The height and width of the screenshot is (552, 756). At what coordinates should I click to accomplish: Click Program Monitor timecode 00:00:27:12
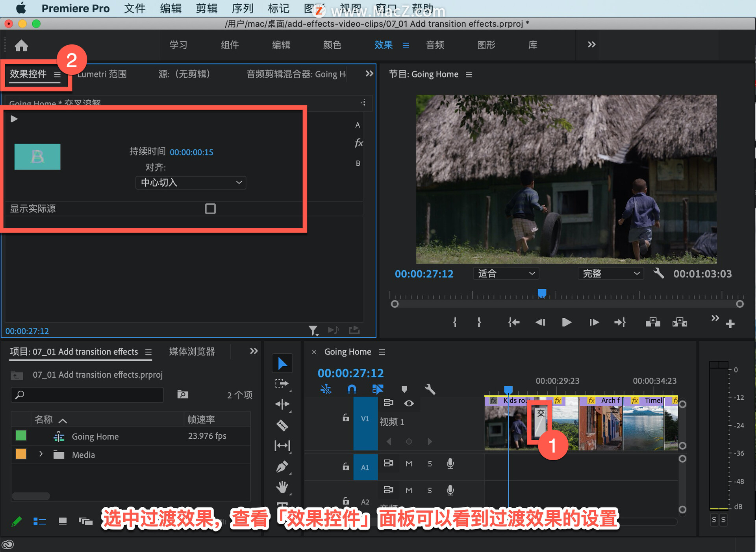pyautogui.click(x=424, y=274)
